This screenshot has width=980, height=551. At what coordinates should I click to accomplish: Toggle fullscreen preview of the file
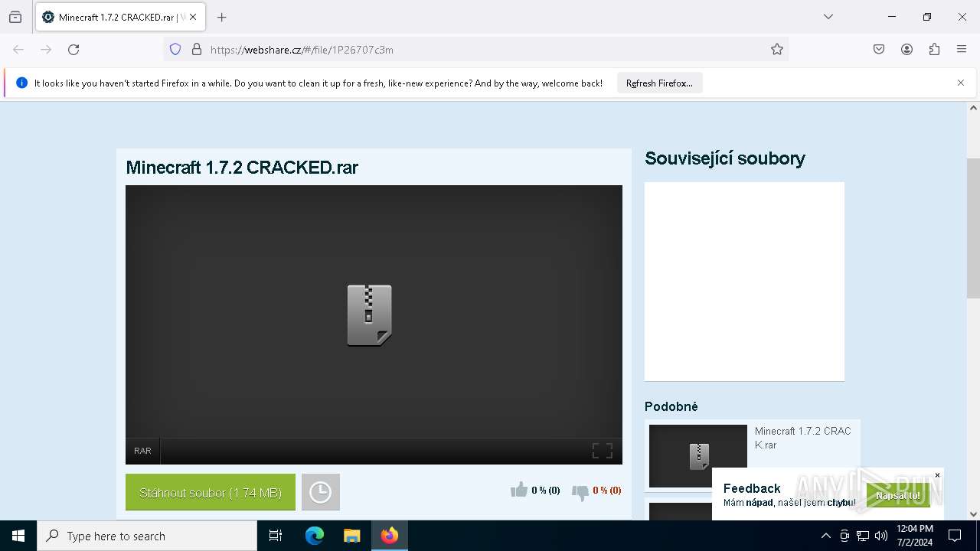point(603,451)
